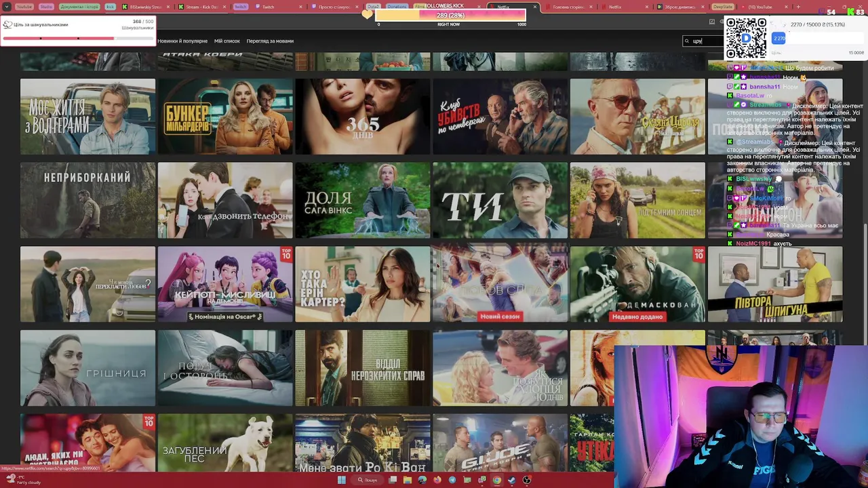The width and height of the screenshot is (868, 488).
Task: Open the Windows Start menu
Action: tap(342, 480)
